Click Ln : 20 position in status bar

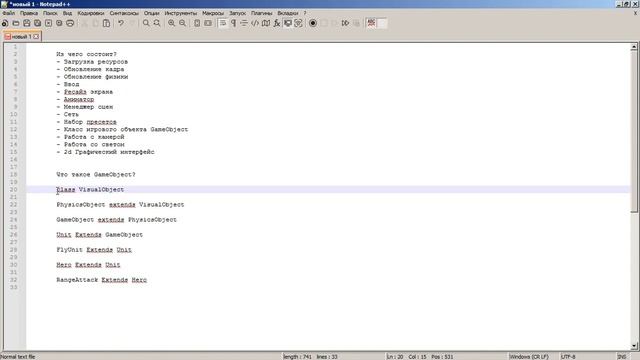[395, 357]
